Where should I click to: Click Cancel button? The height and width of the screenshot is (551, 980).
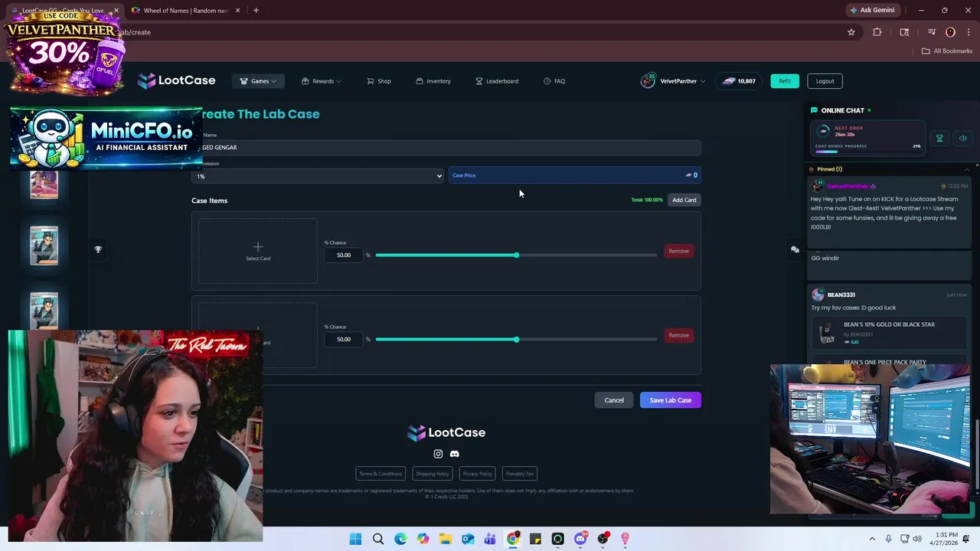(614, 400)
